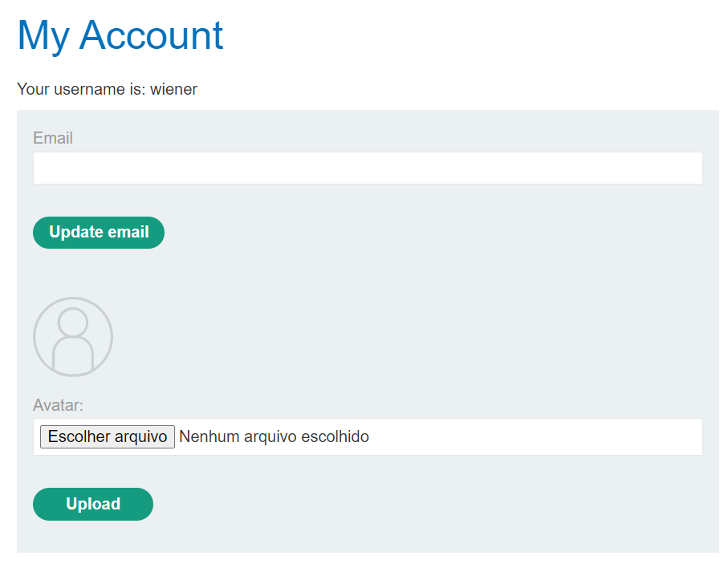Click the avatar placeholder image
Viewport: 728px width, 564px height.
coord(73,337)
